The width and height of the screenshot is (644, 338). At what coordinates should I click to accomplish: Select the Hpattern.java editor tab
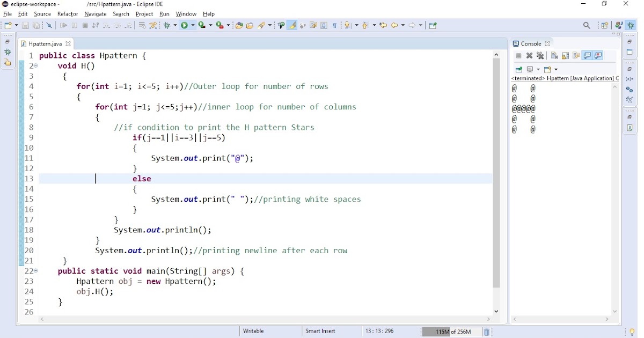point(46,43)
